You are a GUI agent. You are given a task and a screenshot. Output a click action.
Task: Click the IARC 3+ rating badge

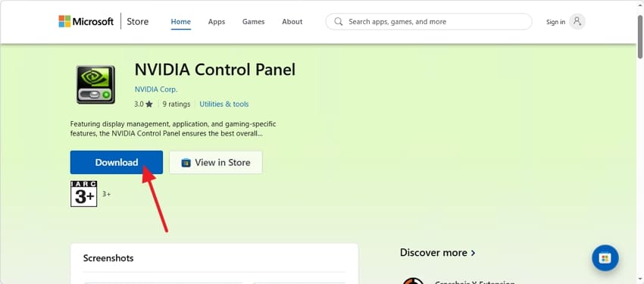click(x=84, y=194)
